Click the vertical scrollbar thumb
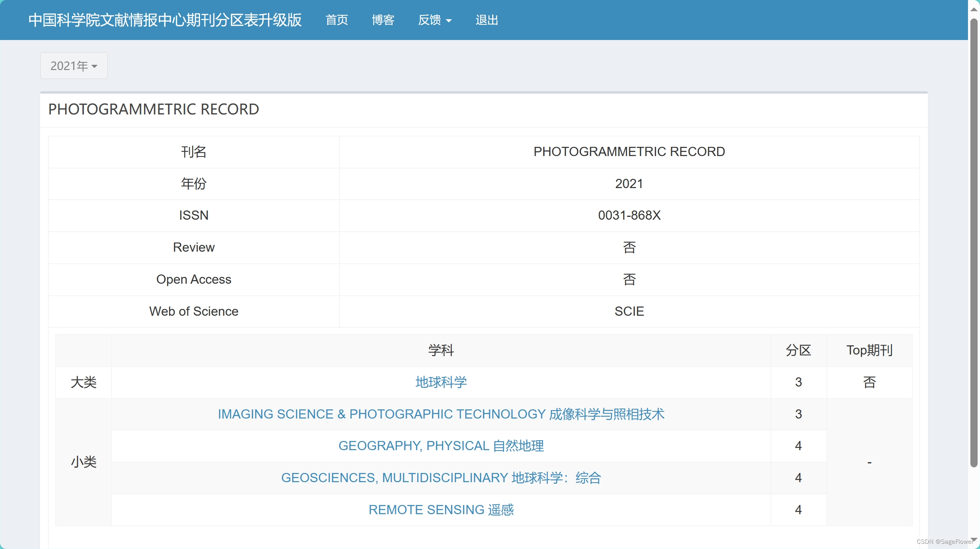 point(974,243)
